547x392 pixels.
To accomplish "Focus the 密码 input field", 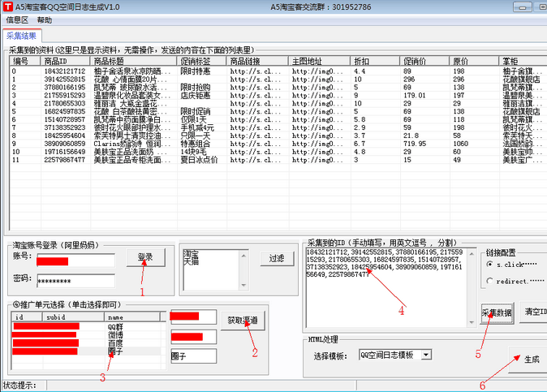I will pyautogui.click(x=76, y=281).
